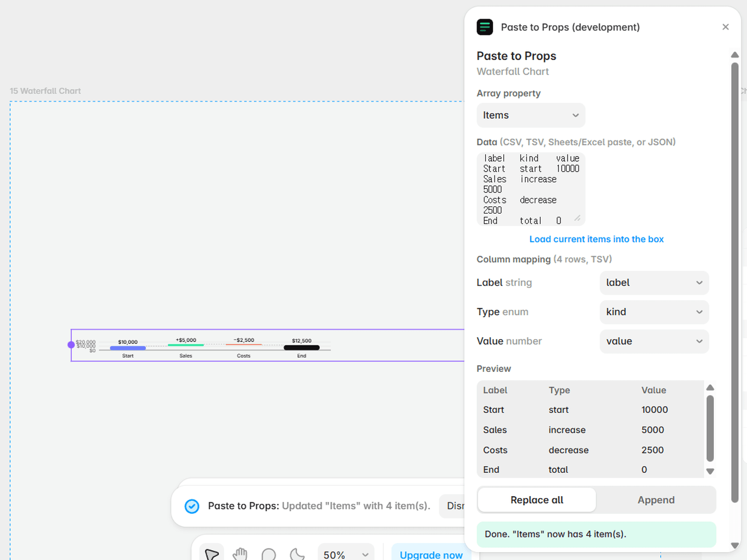Click the Waterfall Chart subtitle in the panel
Viewport: 747px width, 560px height.
point(513,72)
